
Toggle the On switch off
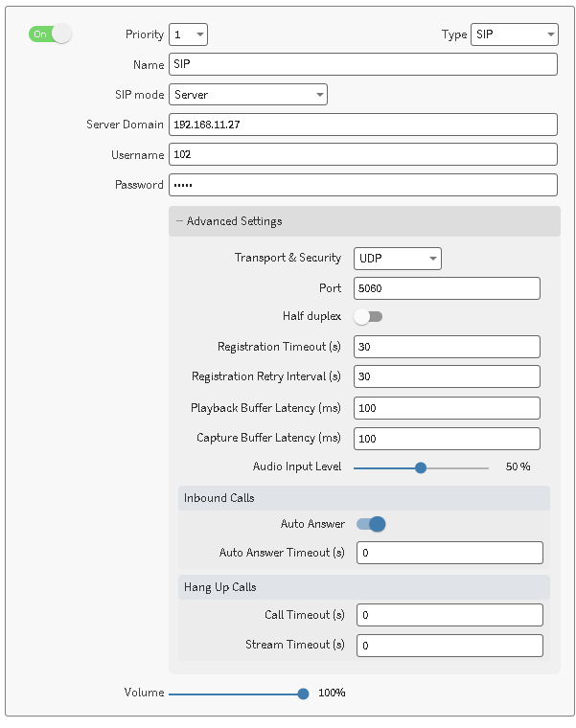[50, 34]
